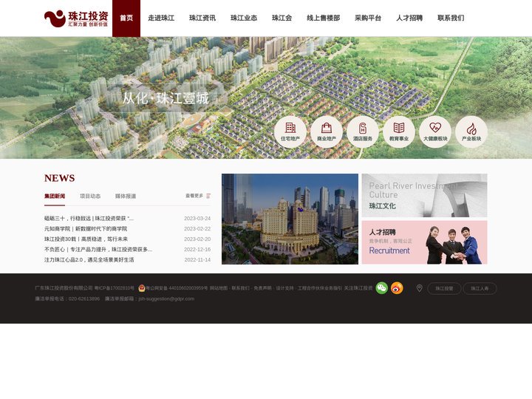Click 广东珠江投资股份有限公司 footer text
Image resolution: width=532 pixels, height=399 pixels.
[x=64, y=288]
